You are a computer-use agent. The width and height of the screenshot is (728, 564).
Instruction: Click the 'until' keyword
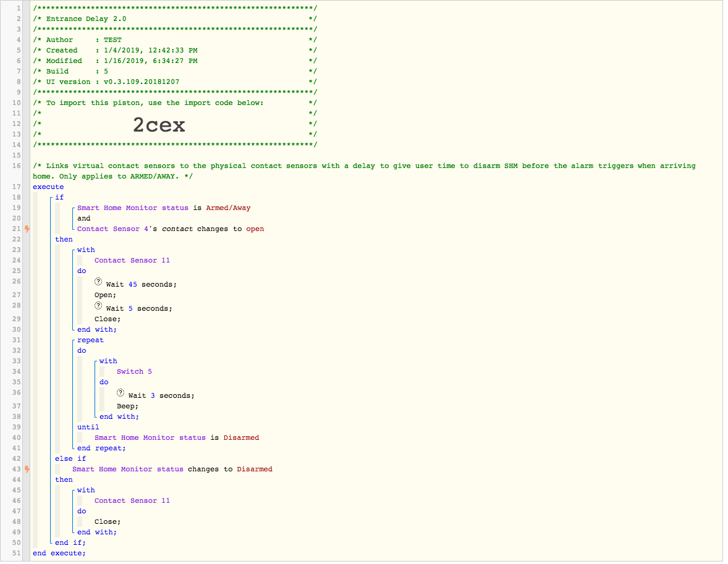pos(88,427)
